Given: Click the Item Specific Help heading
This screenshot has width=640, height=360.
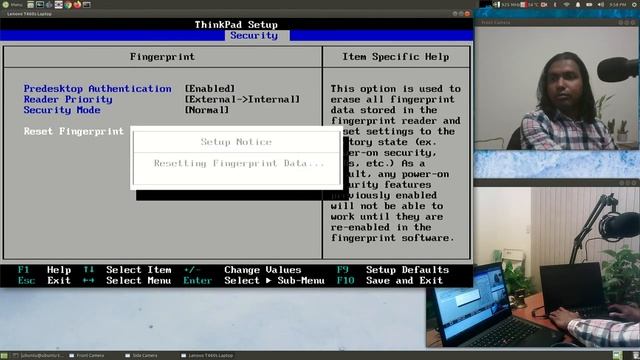Looking at the screenshot, I should click(x=396, y=57).
